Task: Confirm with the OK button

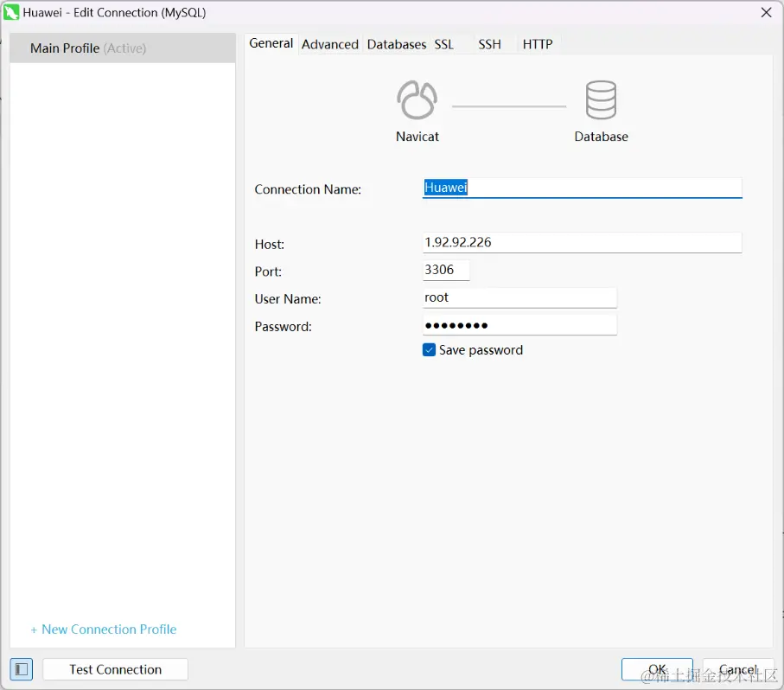Action: click(x=657, y=669)
